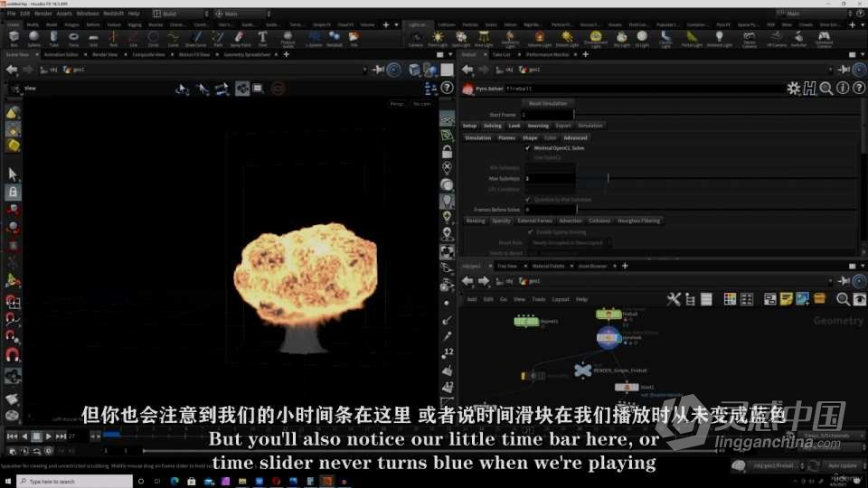This screenshot has width=868, height=488.
Task: Toggle viewport lock camera icon
Action: 447,151
